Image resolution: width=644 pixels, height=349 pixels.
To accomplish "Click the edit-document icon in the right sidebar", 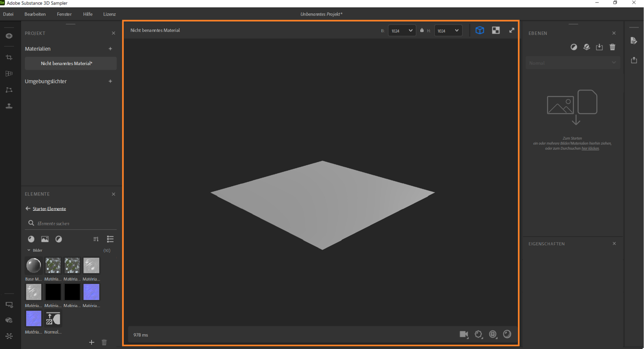I will [634, 41].
